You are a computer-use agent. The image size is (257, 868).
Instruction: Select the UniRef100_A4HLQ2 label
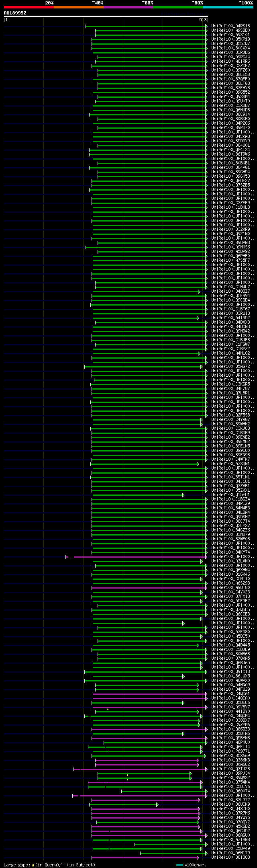(230, 353)
